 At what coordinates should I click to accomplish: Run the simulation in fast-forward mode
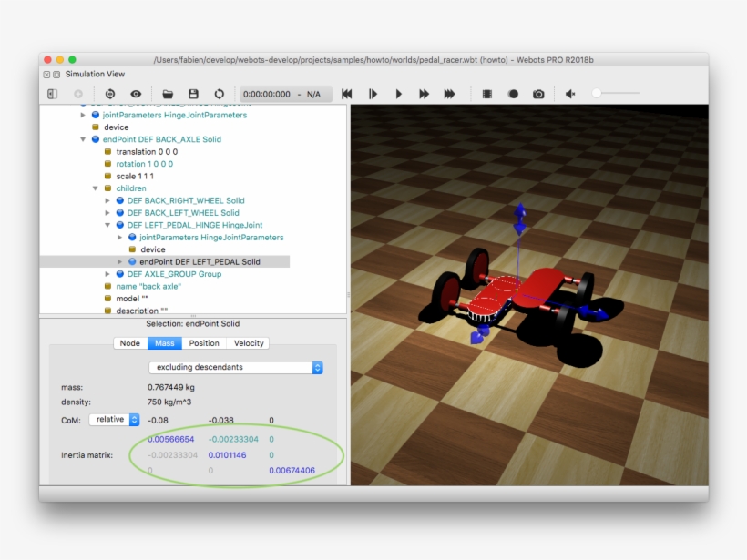(x=424, y=94)
